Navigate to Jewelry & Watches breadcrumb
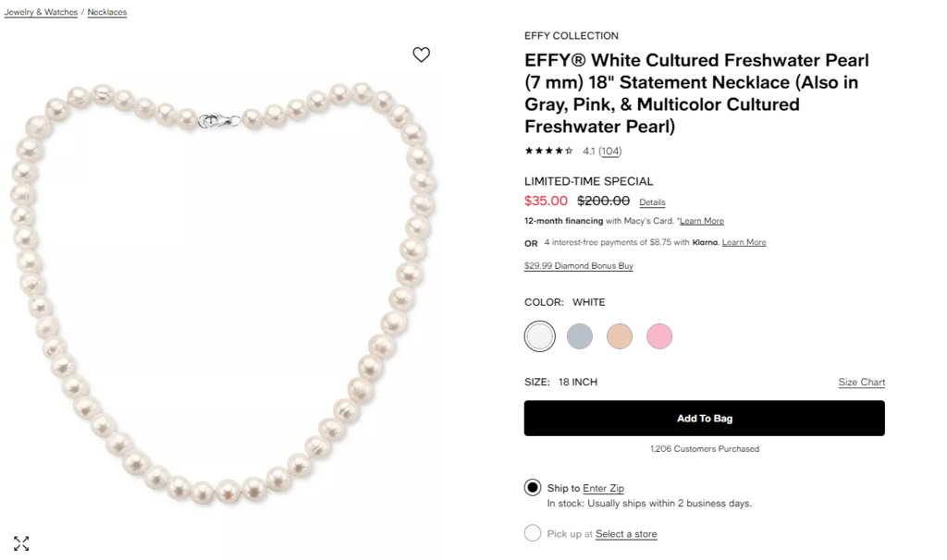Image resolution: width=947 pixels, height=560 pixels. 41,11
